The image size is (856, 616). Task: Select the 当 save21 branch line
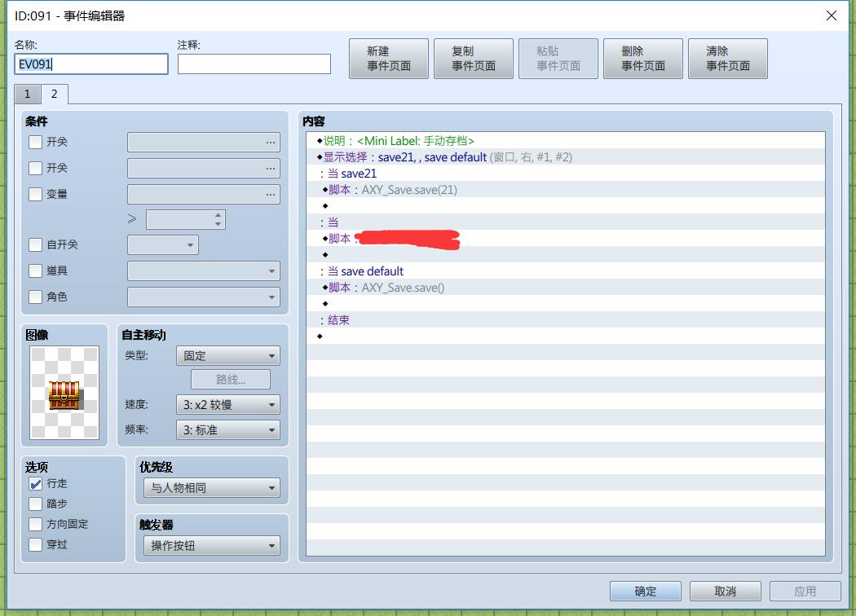click(x=566, y=174)
